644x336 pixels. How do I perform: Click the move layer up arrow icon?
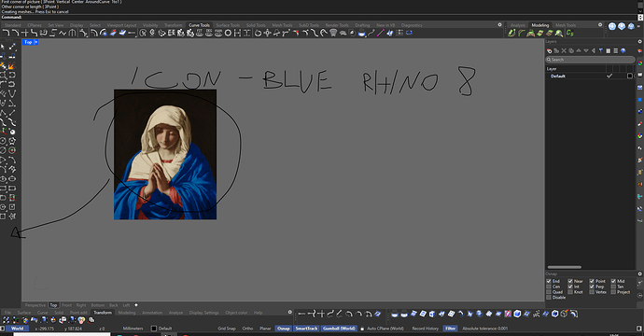tap(579, 51)
